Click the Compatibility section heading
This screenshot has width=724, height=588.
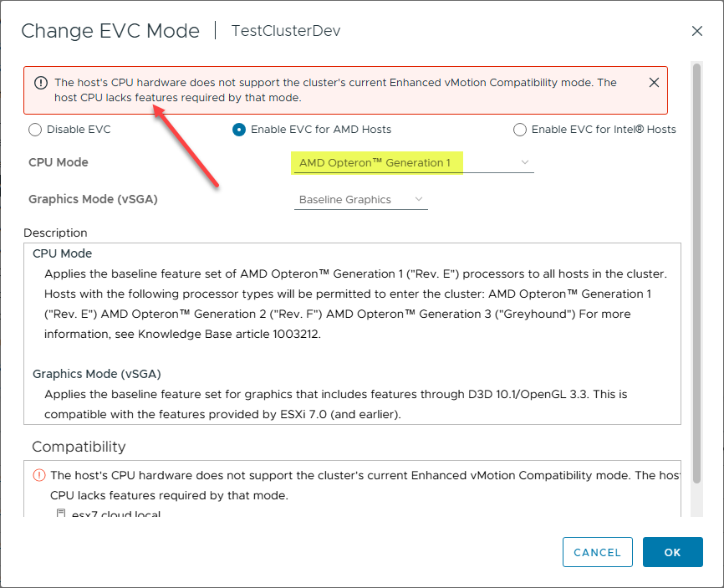(79, 447)
